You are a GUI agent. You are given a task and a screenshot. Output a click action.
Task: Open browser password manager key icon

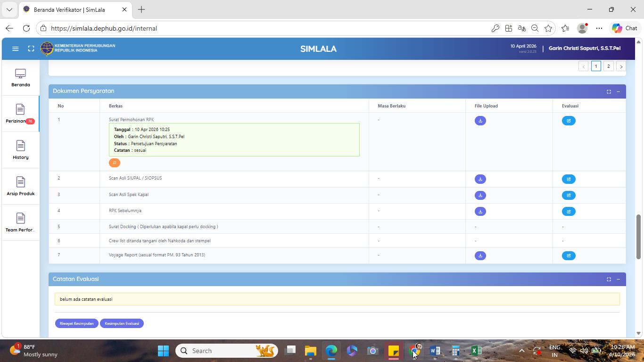[495, 28]
